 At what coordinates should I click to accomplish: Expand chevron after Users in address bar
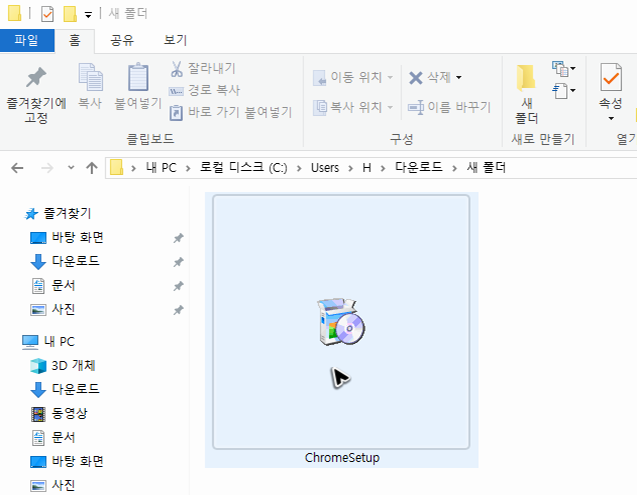tap(351, 168)
